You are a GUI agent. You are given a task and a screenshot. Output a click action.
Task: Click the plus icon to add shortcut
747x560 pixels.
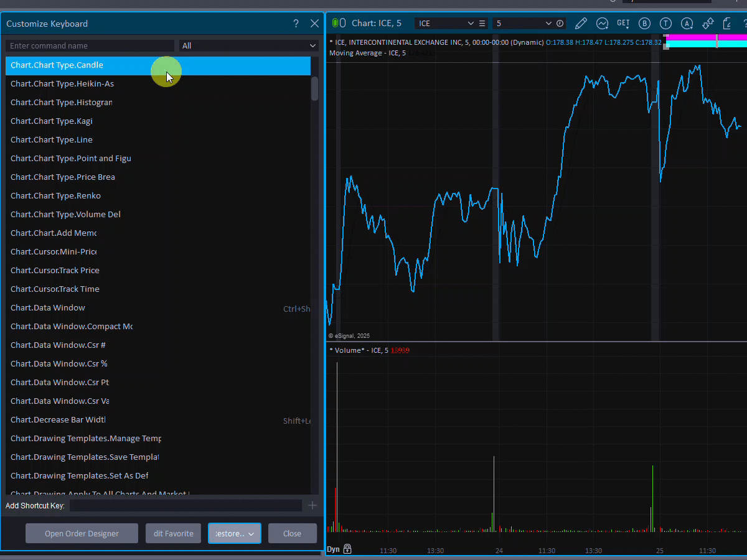point(312,505)
